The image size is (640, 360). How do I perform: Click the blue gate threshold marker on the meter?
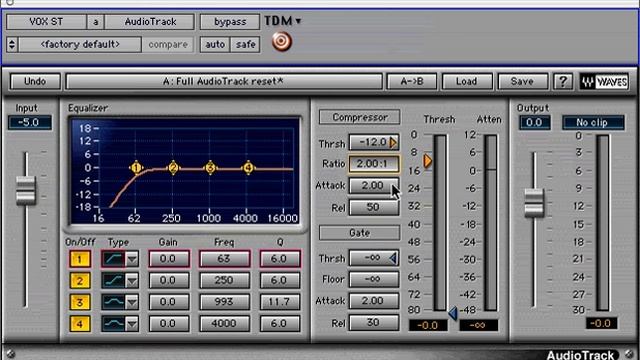click(453, 313)
